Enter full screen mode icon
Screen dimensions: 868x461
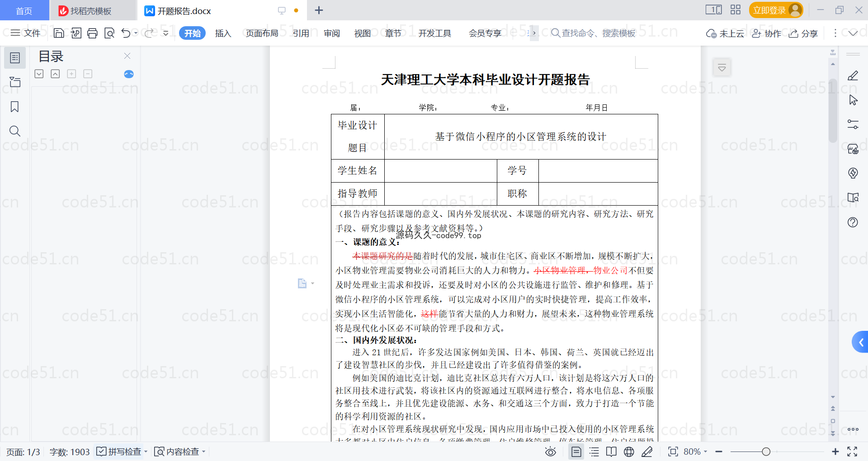852,452
